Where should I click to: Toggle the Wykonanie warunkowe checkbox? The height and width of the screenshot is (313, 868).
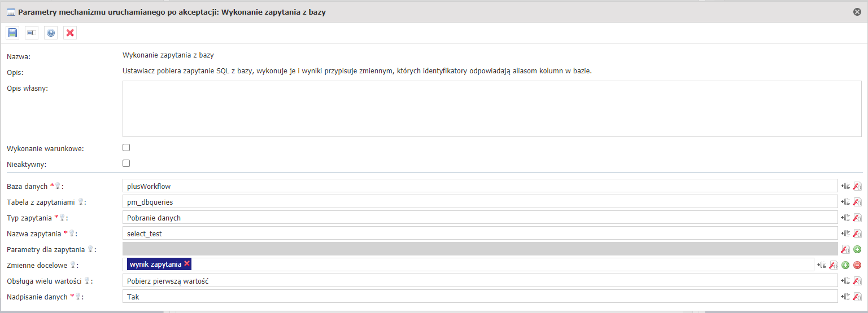pyautogui.click(x=127, y=148)
